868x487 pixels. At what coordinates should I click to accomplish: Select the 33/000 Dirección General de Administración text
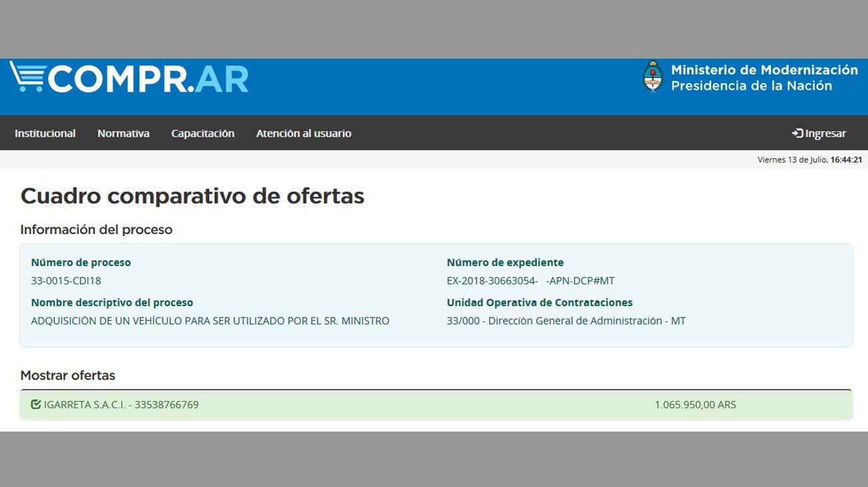click(x=566, y=321)
